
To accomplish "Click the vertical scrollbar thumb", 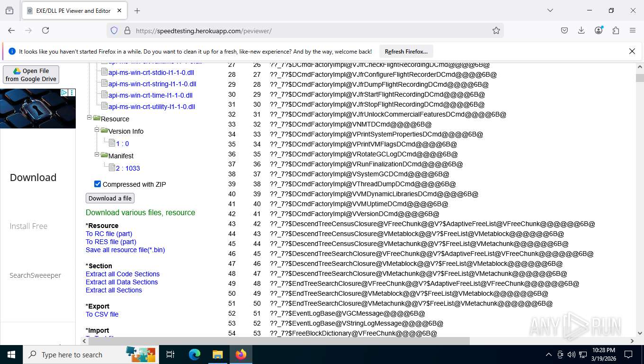I will [x=640, y=78].
